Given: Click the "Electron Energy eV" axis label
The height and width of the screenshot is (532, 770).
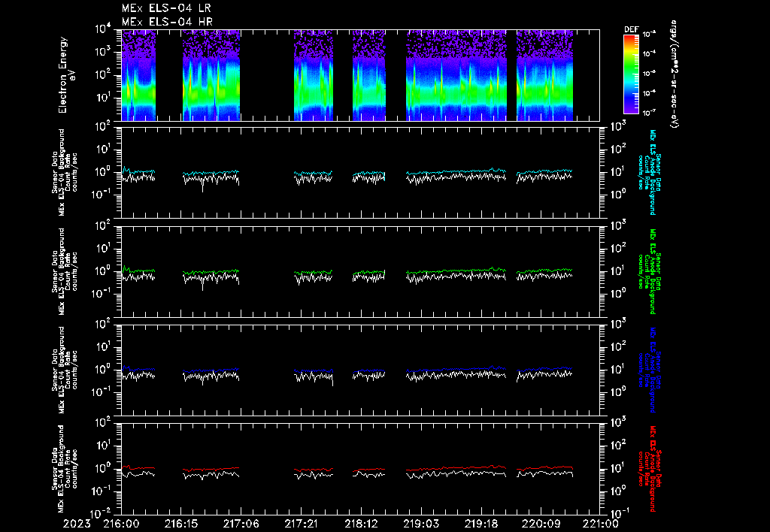Looking at the screenshot, I should tap(66, 75).
